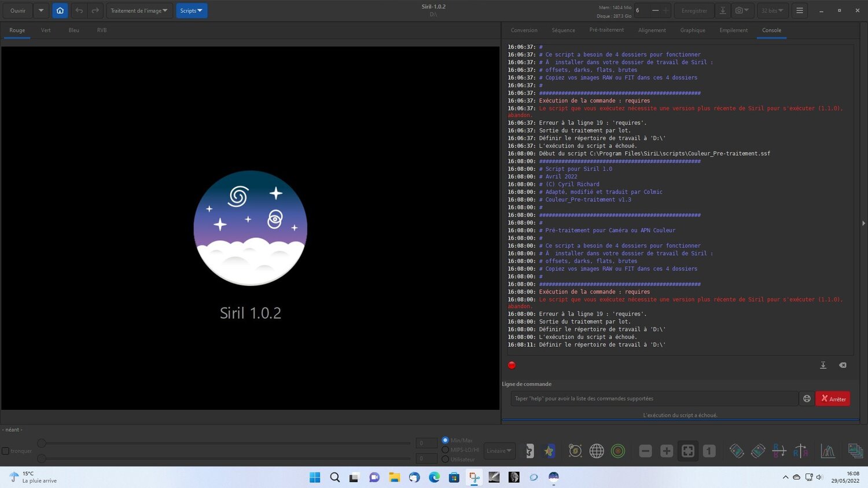The image size is (868, 488).
Task: Expand the side panel collapse arrow at right edge
Action: [x=863, y=223]
